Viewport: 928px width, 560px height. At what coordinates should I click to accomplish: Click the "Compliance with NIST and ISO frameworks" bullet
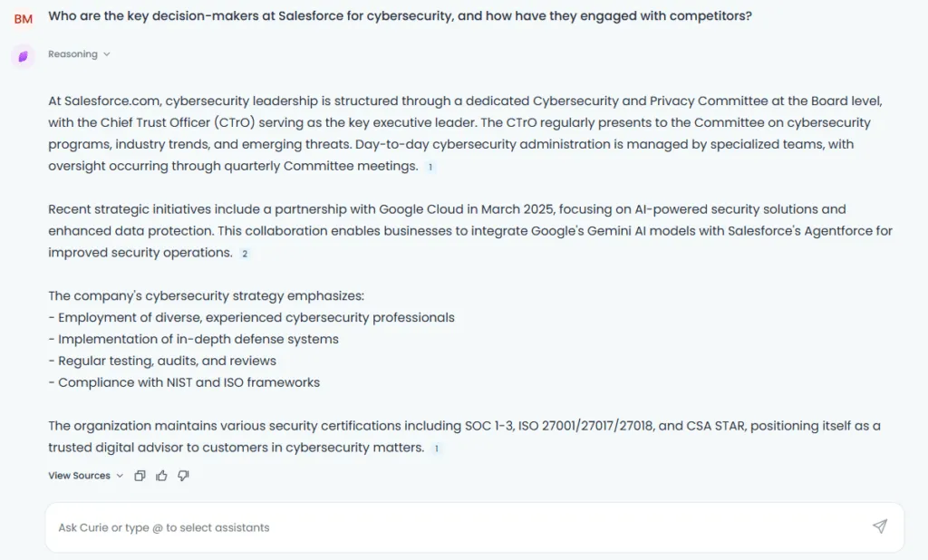184,382
